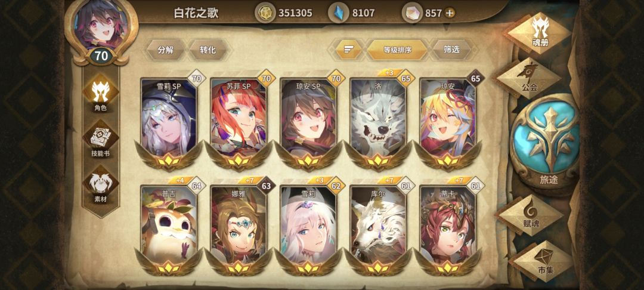
Task: Toggle the sort order direction icon
Action: click(349, 50)
